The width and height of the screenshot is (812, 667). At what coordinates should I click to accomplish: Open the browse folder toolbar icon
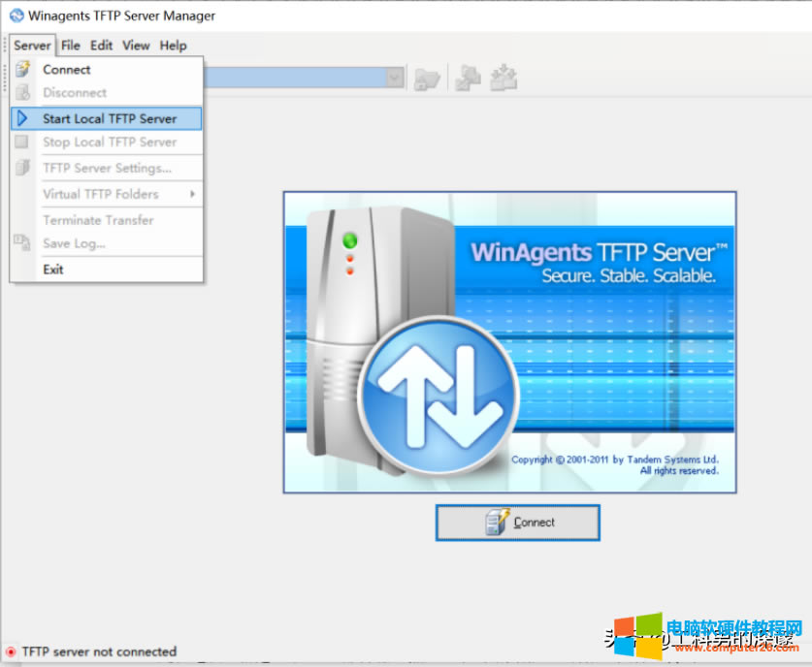pyautogui.click(x=427, y=78)
